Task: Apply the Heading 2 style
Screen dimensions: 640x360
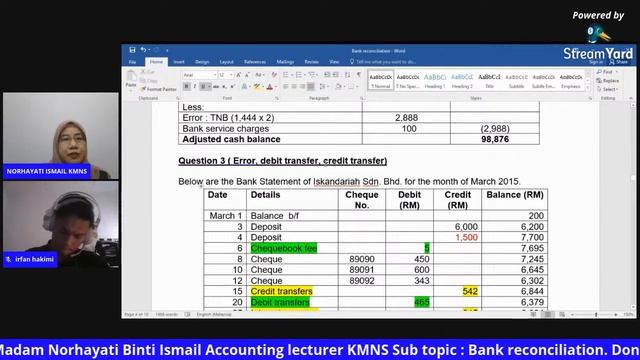Action: (462, 80)
